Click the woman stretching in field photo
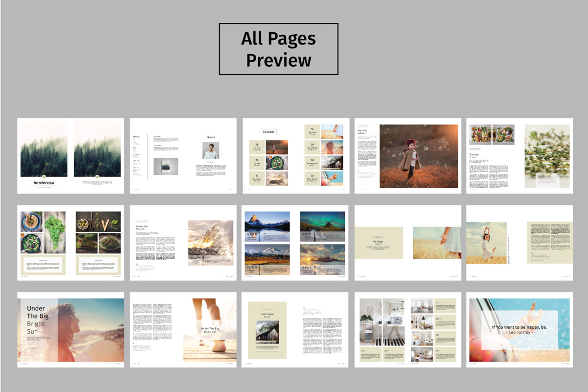 click(x=487, y=243)
